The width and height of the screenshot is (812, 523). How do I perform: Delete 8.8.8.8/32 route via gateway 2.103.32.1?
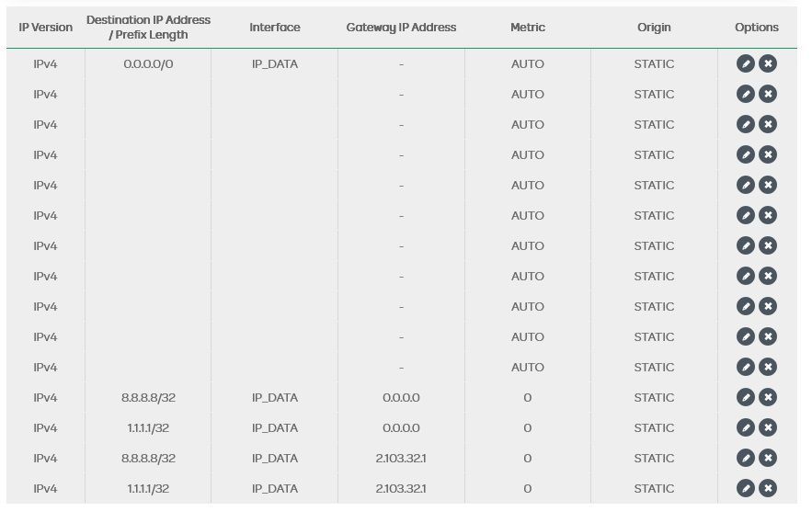pos(768,458)
